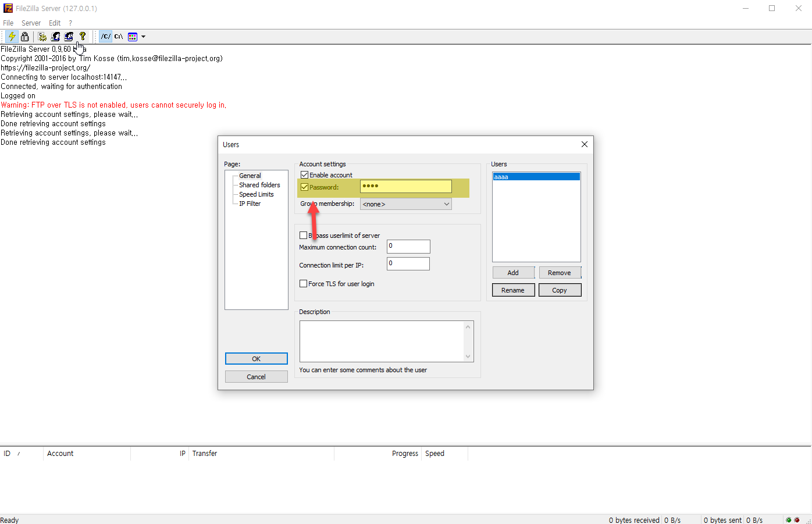Screen dimensions: 812x524
Task: Click the Progress column header
Action: pos(377,454)
